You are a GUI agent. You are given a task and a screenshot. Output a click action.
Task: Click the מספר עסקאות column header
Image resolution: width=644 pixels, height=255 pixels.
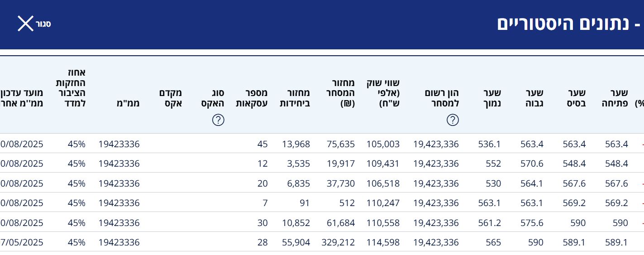pos(252,98)
